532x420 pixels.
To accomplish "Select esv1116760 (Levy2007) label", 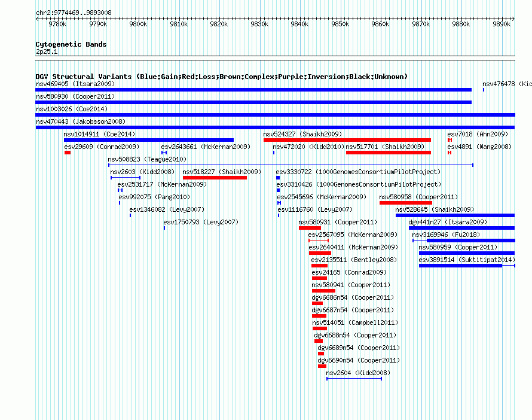I will coord(315,209).
